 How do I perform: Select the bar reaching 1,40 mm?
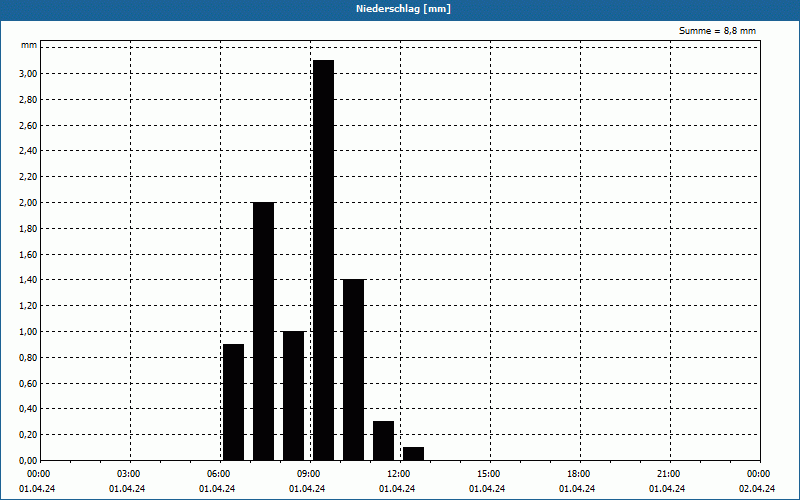click(x=354, y=370)
